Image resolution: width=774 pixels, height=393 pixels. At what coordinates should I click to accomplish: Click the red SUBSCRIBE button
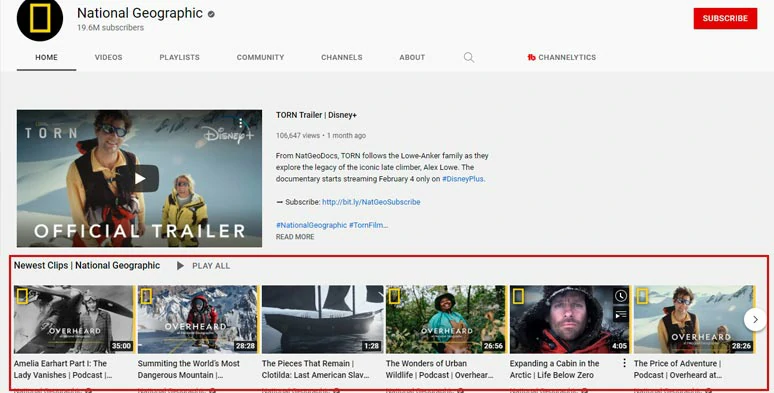[x=725, y=18]
